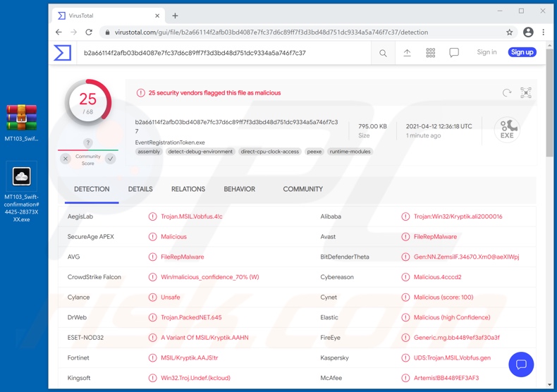Click the Cylance Unsafe result

pos(171,298)
